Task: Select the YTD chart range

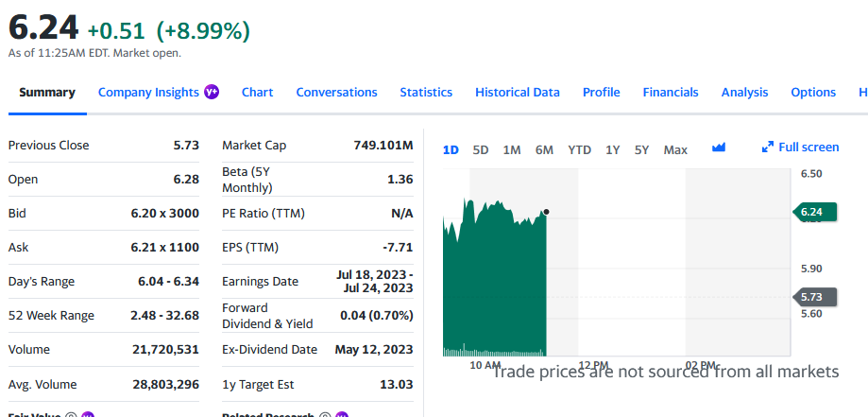Action: (580, 149)
